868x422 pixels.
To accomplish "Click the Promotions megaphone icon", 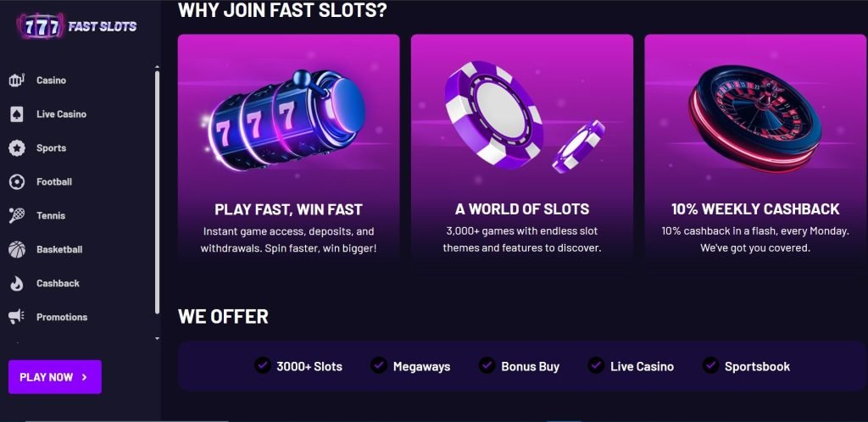I will 16,317.
